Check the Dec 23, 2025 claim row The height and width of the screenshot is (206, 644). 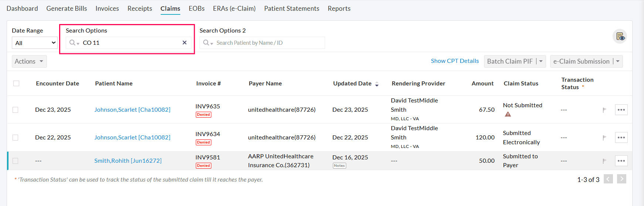click(x=16, y=110)
